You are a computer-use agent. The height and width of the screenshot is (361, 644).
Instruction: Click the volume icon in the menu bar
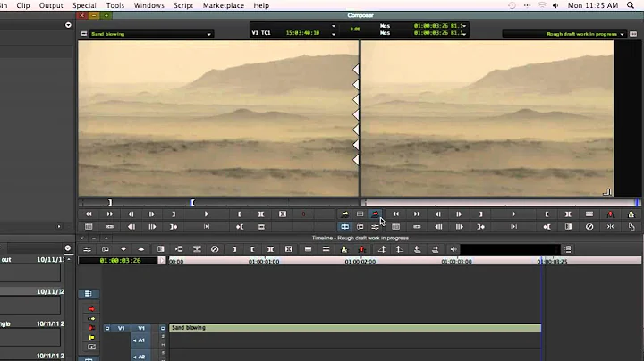(x=555, y=5)
